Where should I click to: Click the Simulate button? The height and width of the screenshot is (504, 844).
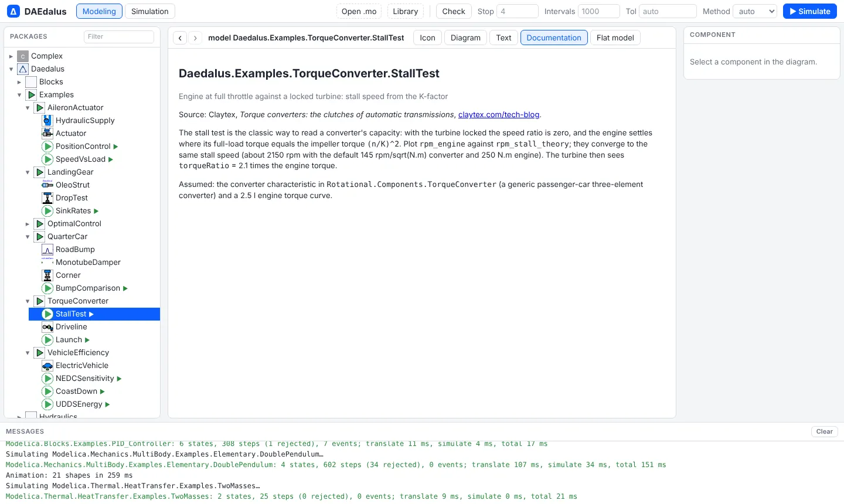point(810,11)
